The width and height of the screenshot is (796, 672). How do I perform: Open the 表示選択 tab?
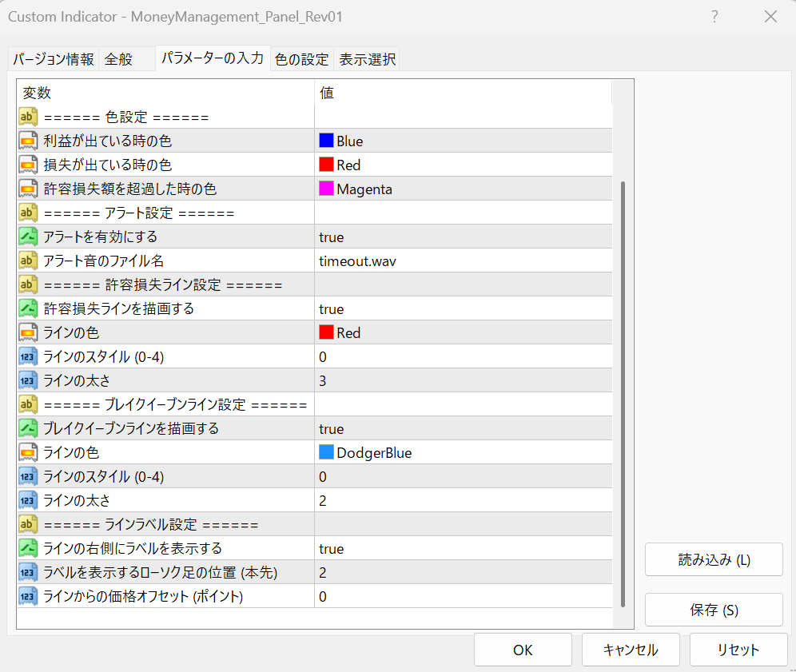click(x=367, y=59)
